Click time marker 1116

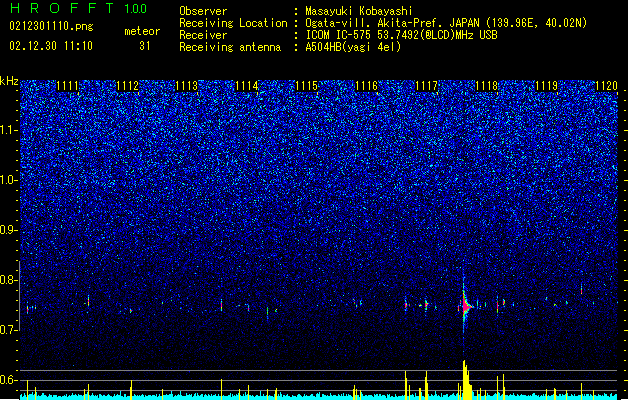[x=366, y=86]
